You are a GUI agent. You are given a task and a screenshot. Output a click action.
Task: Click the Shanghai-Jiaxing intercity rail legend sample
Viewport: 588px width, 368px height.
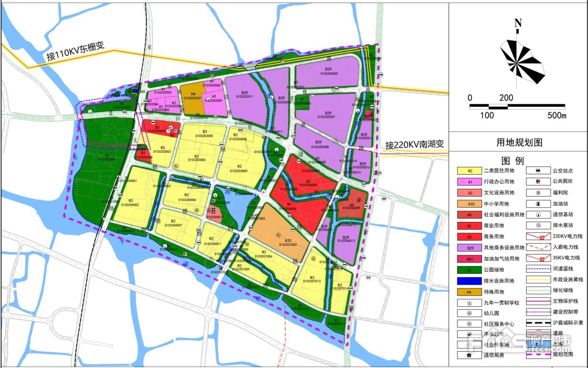click(538, 323)
